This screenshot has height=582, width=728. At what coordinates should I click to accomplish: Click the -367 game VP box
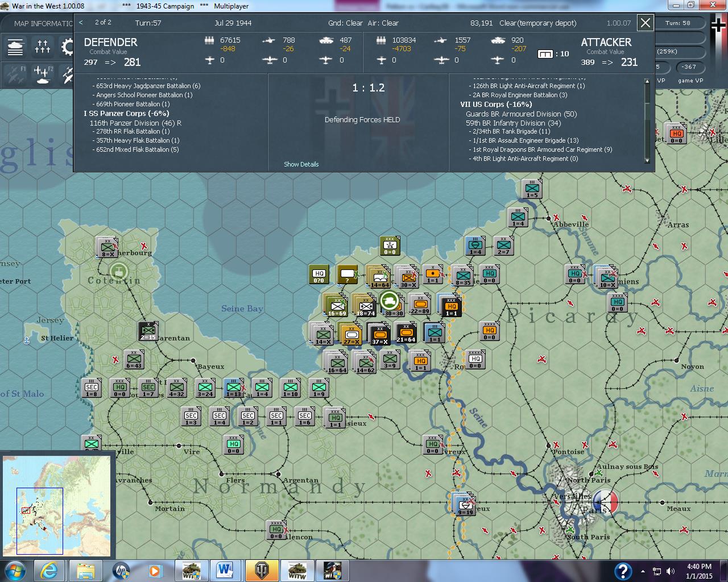689,67
